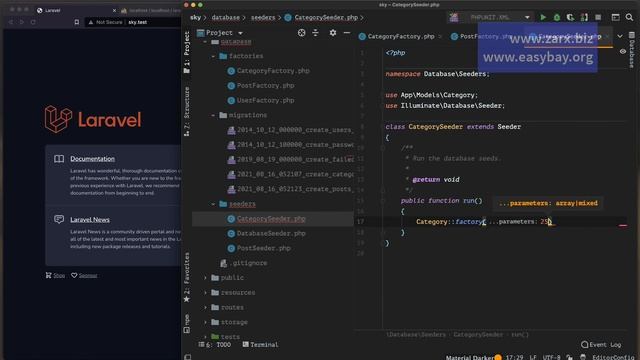Click the project window layout icon near search
This screenshot has width=640, height=360.
pos(615,17)
